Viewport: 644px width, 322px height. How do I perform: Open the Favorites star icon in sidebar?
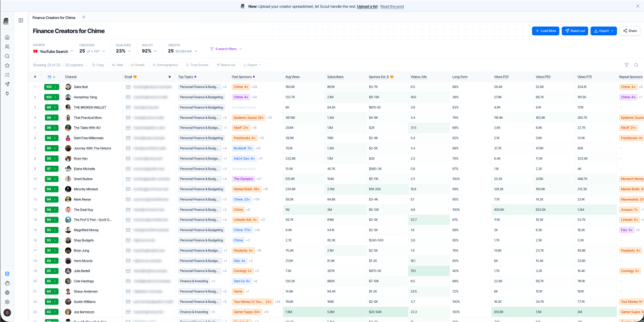7,65
